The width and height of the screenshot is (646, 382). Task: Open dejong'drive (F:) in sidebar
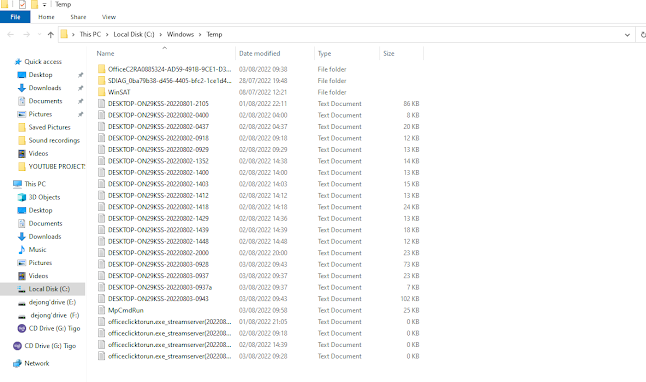54,316
